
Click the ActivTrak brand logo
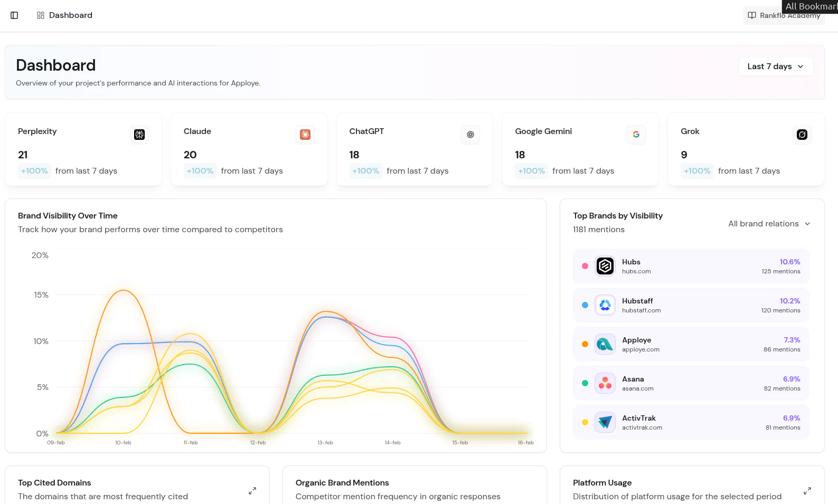click(605, 422)
